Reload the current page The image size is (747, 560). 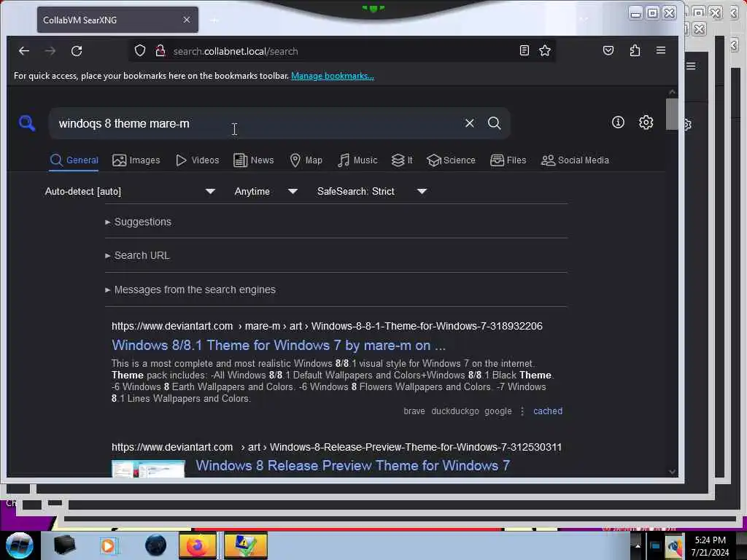[77, 51]
